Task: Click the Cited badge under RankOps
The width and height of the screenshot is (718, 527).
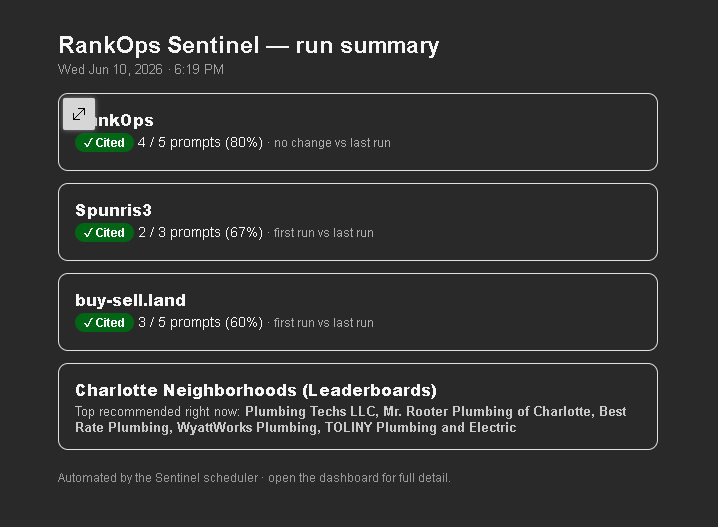Action: [104, 143]
